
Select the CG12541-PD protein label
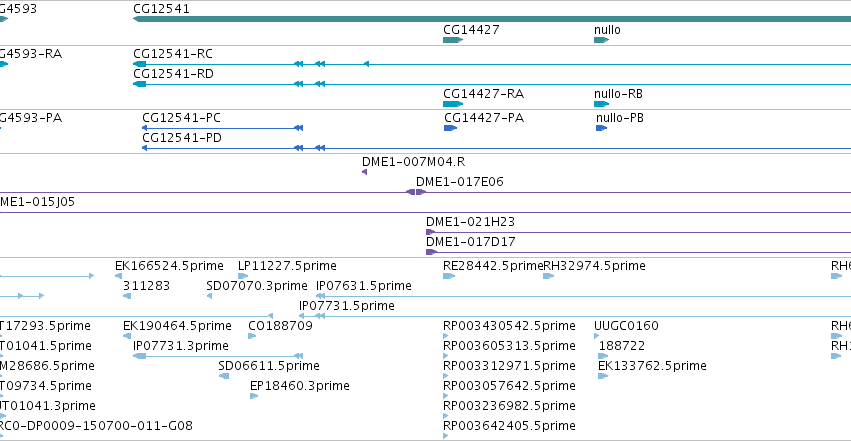tap(182, 138)
